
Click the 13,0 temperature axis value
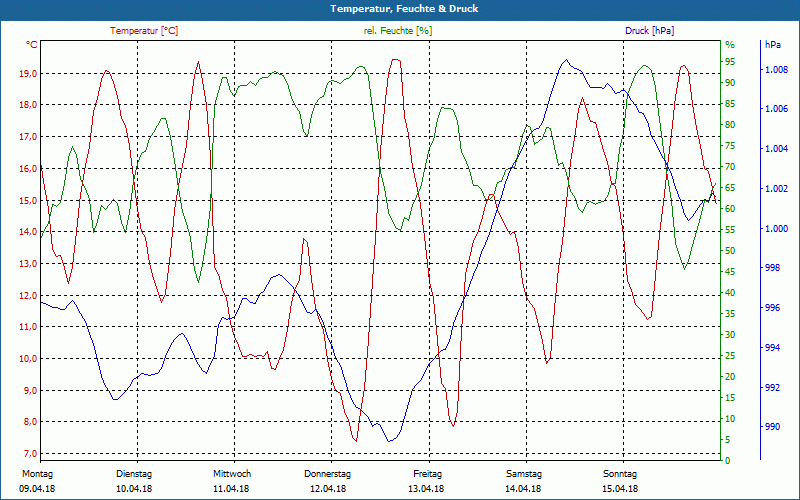pos(28,264)
